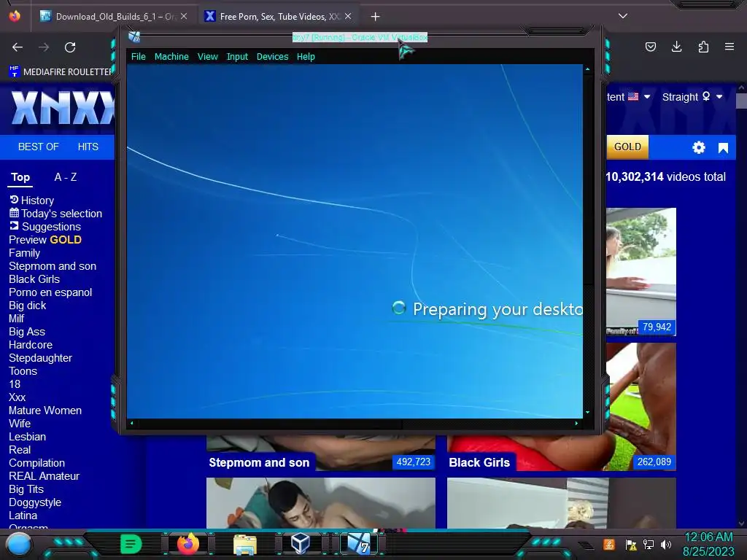The width and height of the screenshot is (747, 560).
Task: Click the Save to Pocket icon
Action: click(x=650, y=47)
